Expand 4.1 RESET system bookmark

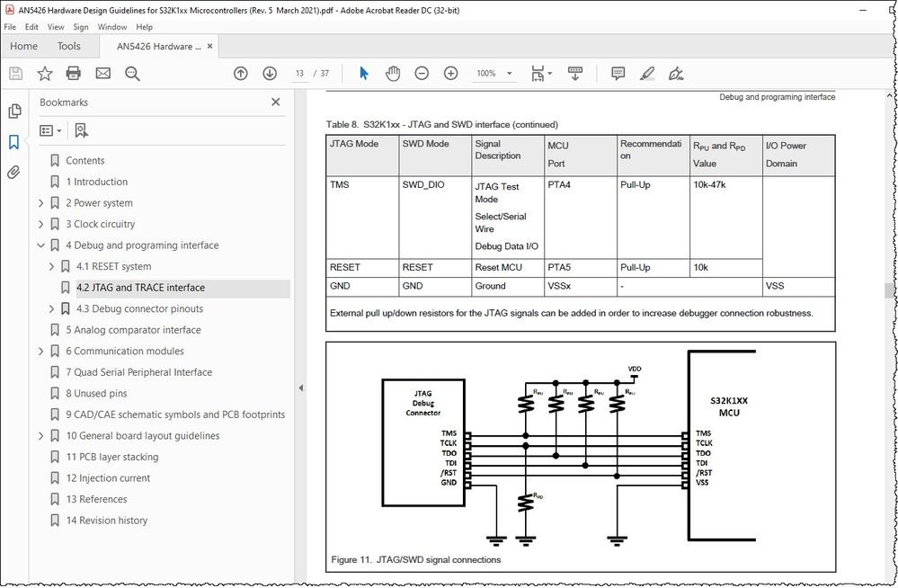(51, 266)
